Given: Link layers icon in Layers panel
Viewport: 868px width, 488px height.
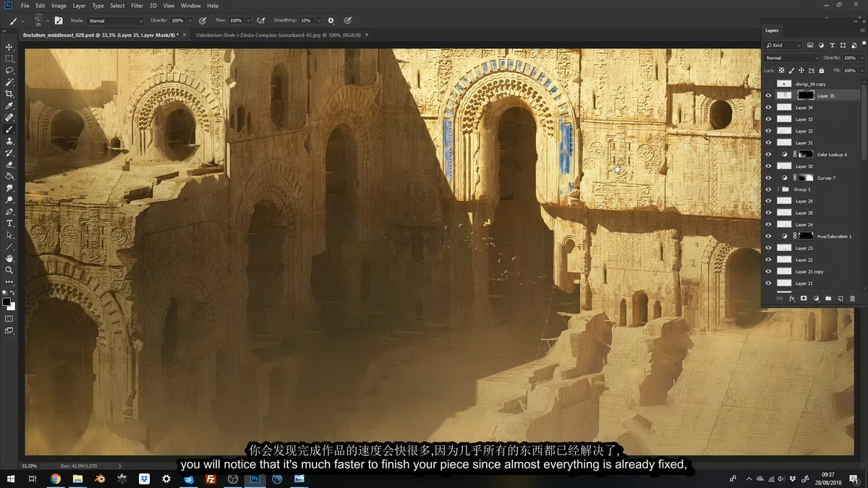Looking at the screenshot, I should tap(779, 299).
